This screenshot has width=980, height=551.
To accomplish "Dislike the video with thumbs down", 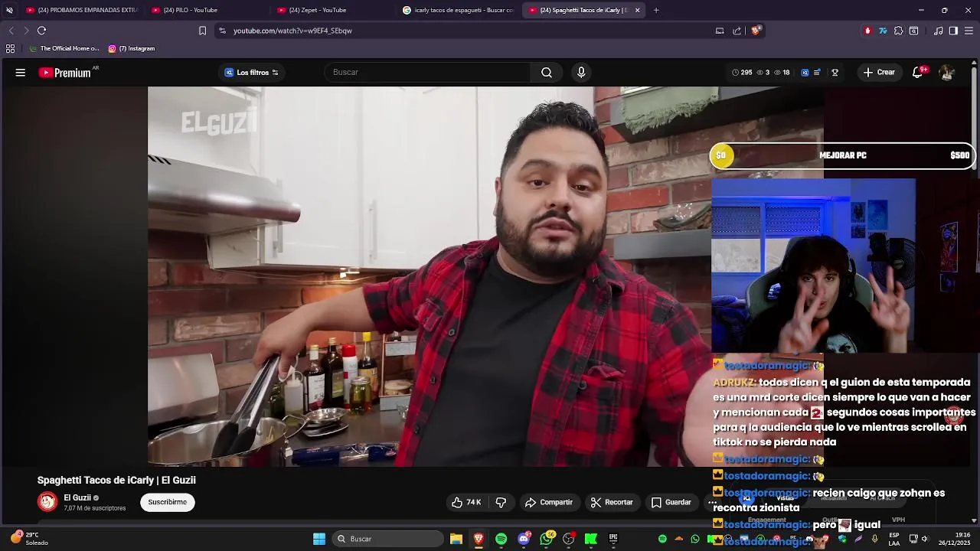I will [501, 502].
